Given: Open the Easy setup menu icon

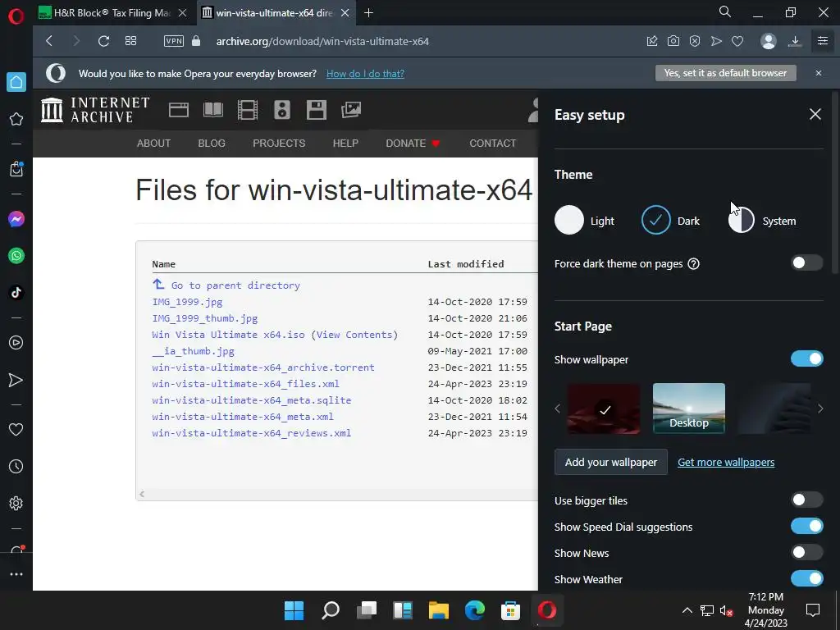Looking at the screenshot, I should pyautogui.click(x=823, y=41).
